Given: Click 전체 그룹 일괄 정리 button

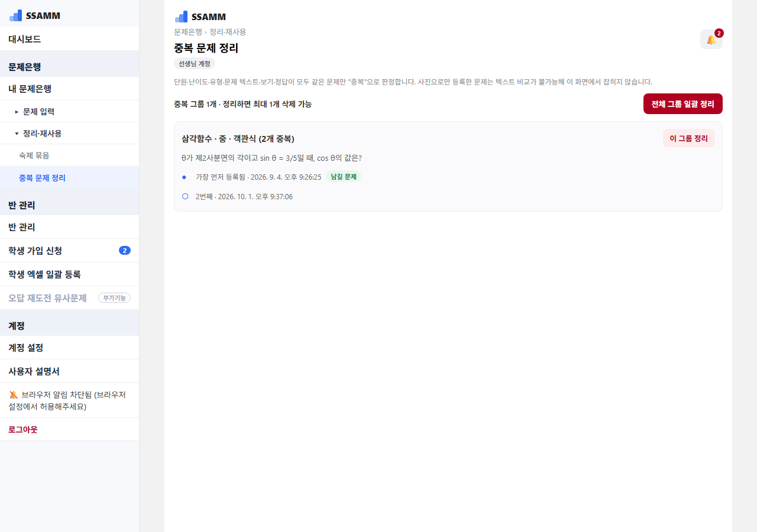Looking at the screenshot, I should [683, 104].
